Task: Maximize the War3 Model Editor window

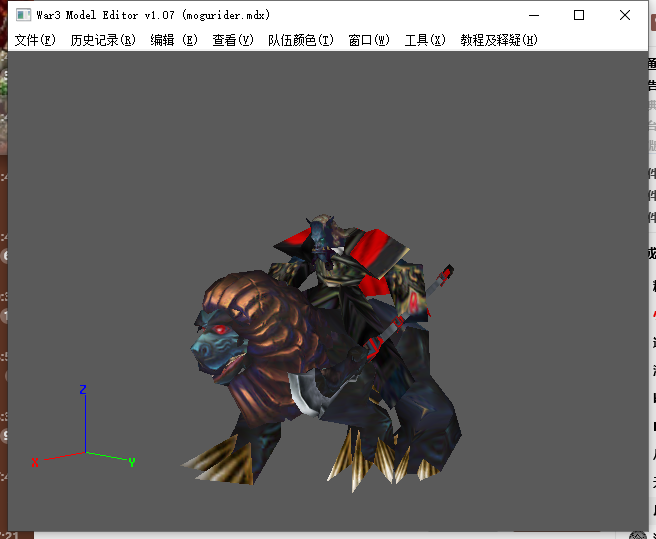Action: tap(579, 15)
